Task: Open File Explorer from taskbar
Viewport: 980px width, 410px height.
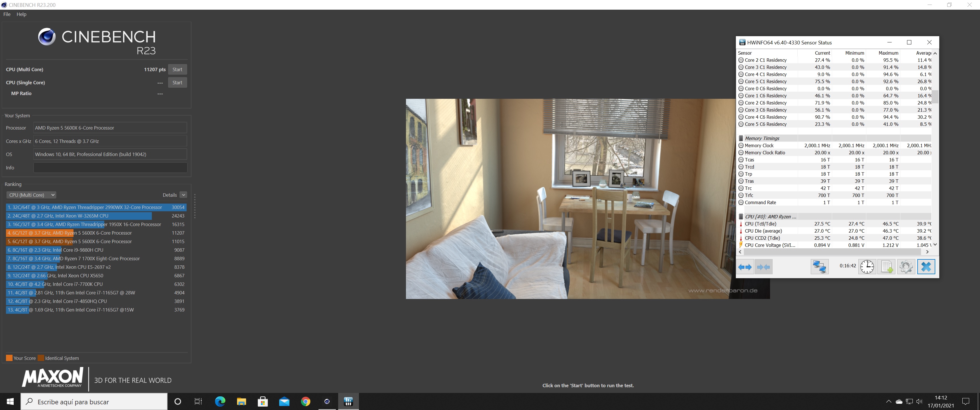Action: click(x=241, y=402)
